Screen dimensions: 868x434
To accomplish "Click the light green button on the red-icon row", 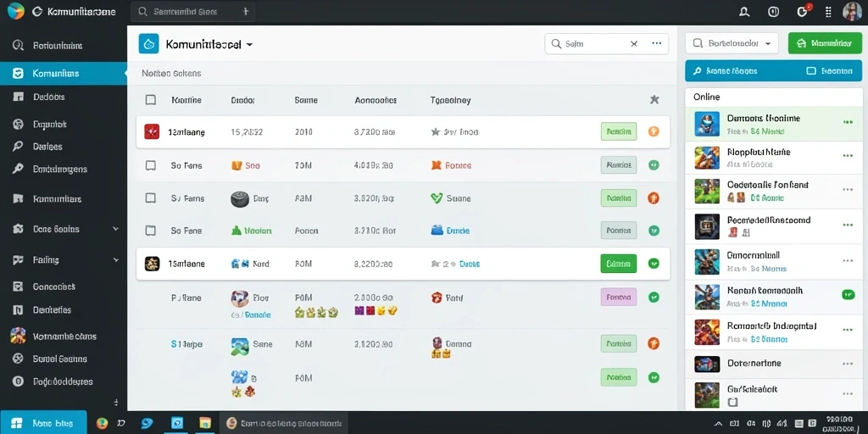I will coord(618,131).
